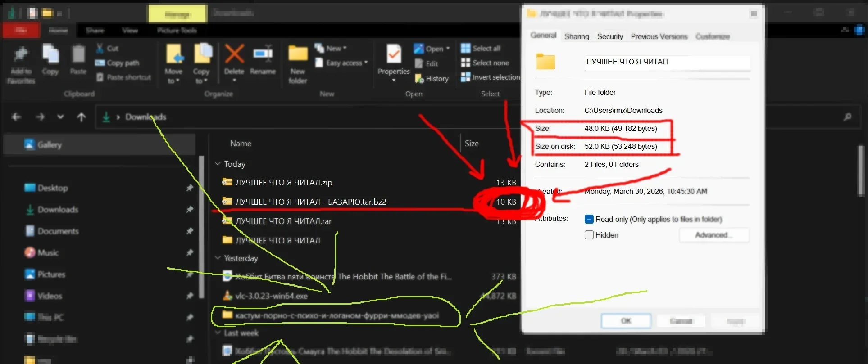868x364 pixels.
Task: Unpin Documents from the sidebar
Action: (190, 231)
